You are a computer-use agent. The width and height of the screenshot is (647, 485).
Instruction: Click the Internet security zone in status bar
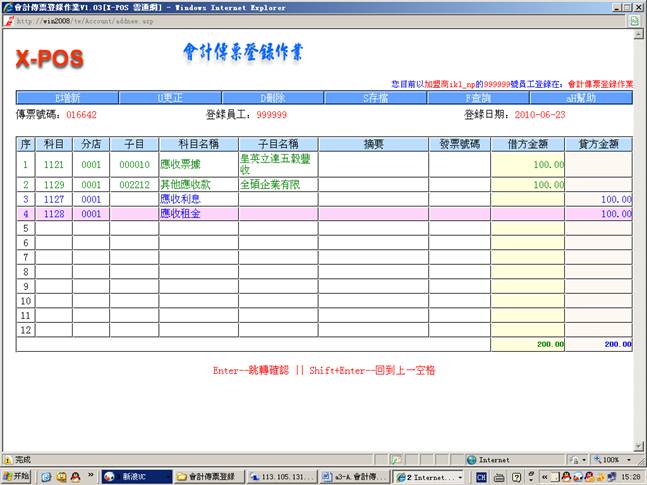[x=488, y=460]
